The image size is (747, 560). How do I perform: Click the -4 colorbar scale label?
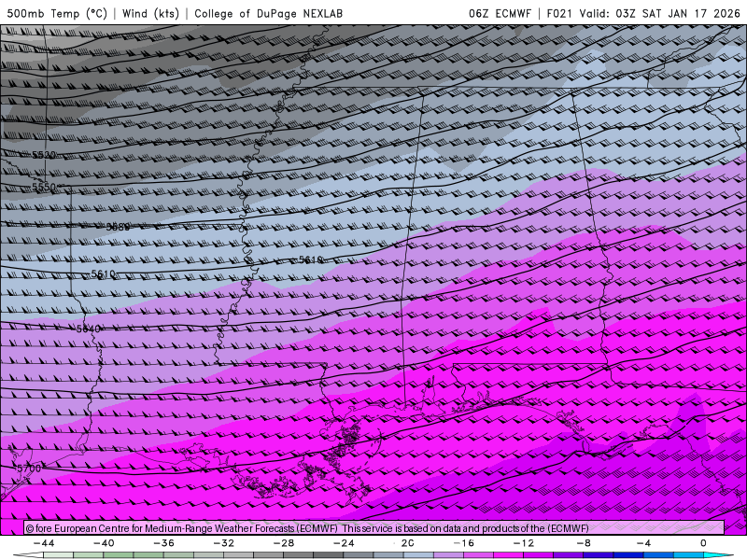pos(643,543)
